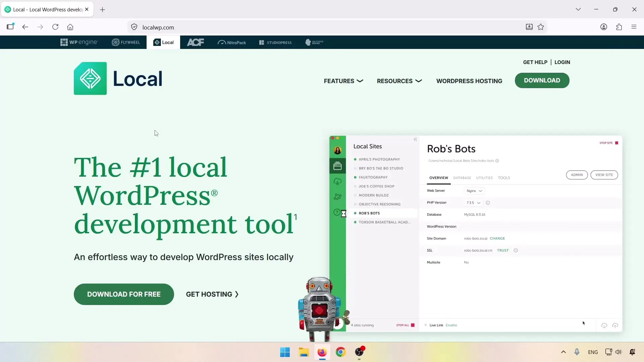Click the Local logo on the page header
This screenshot has width=644, height=362.
click(118, 78)
